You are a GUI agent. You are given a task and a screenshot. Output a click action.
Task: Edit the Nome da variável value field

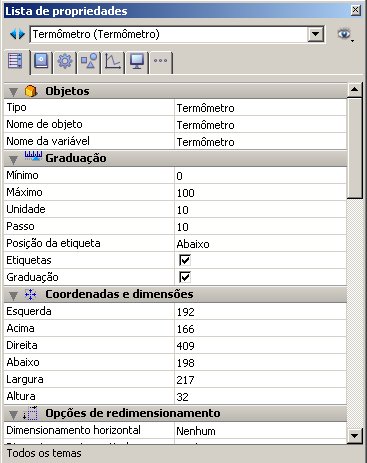click(x=260, y=142)
